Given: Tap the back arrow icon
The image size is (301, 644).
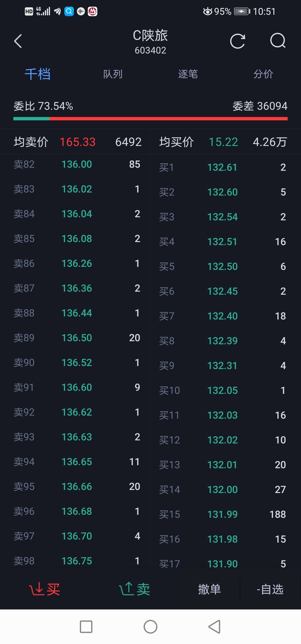Looking at the screenshot, I should [18, 41].
